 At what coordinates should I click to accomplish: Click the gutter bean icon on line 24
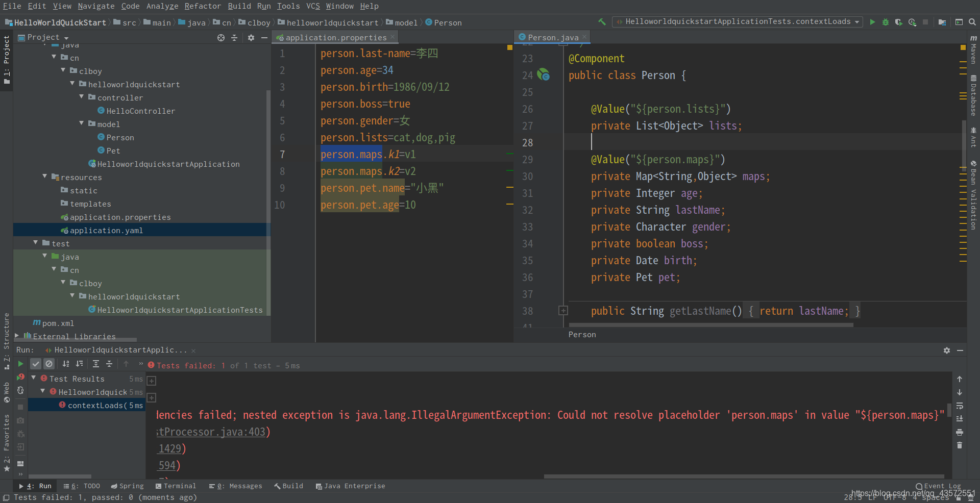pos(544,74)
